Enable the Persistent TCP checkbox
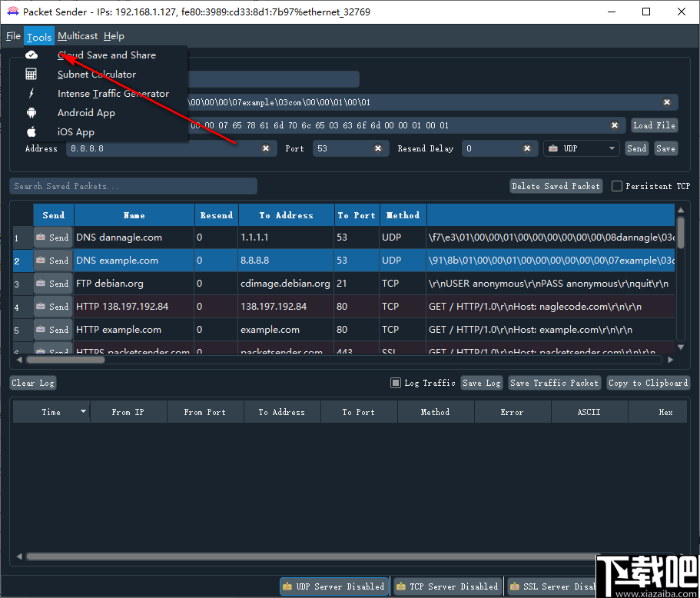Screen dimensions: 700x598 tap(615, 186)
